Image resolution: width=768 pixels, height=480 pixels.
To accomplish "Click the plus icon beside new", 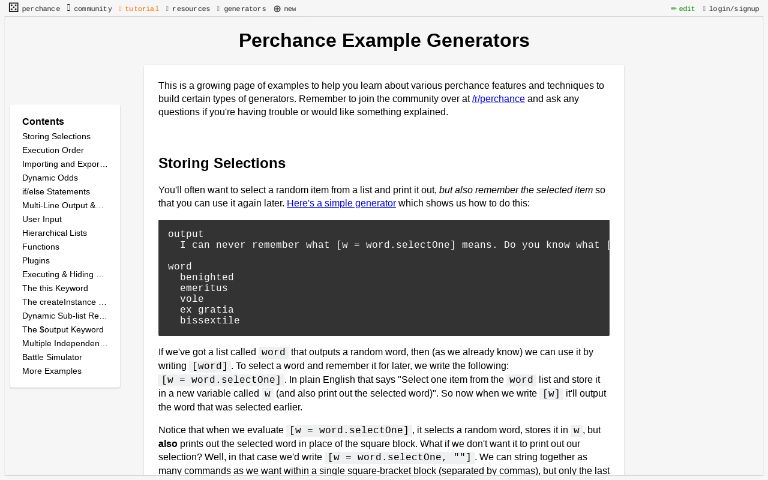I will (277, 9).
